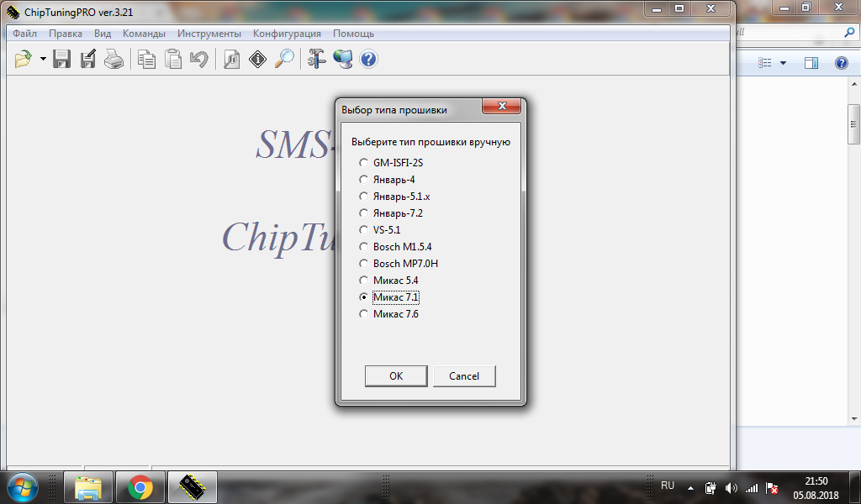
Task: Click the Explorer window vertical scrollbar
Action: tap(853, 252)
